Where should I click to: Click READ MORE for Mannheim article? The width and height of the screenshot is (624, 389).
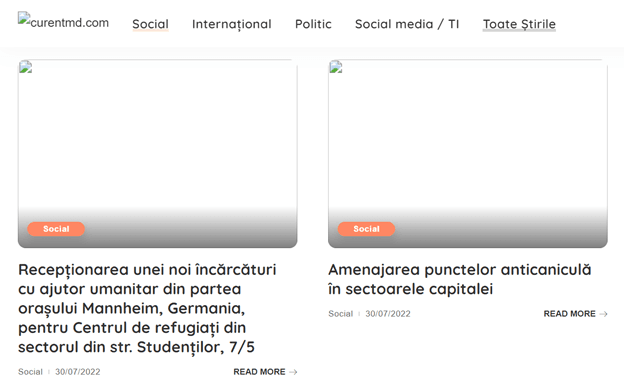pos(259,371)
